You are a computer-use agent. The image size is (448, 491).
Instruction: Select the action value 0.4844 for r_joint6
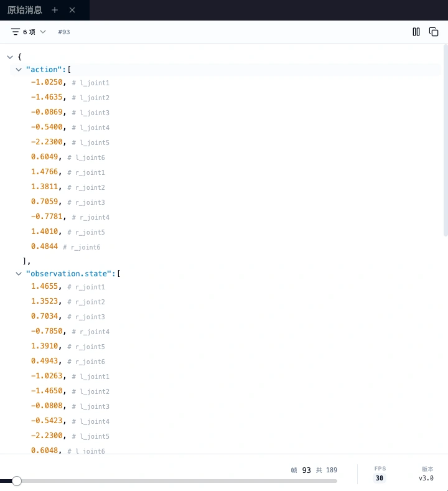point(44,246)
